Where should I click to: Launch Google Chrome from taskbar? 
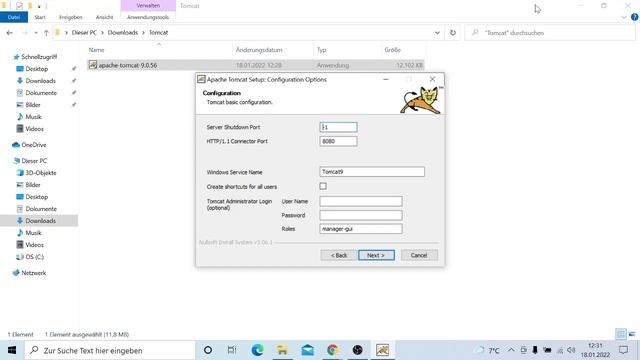(x=333, y=350)
